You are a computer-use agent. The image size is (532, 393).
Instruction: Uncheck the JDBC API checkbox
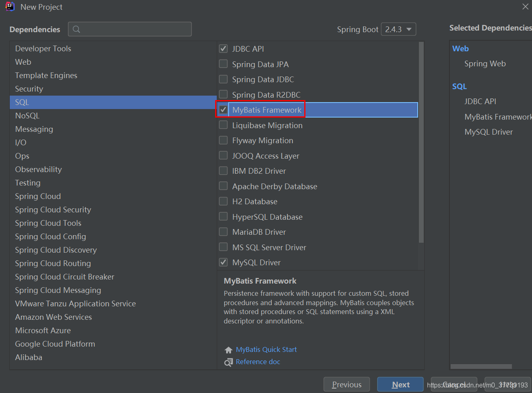(223, 49)
